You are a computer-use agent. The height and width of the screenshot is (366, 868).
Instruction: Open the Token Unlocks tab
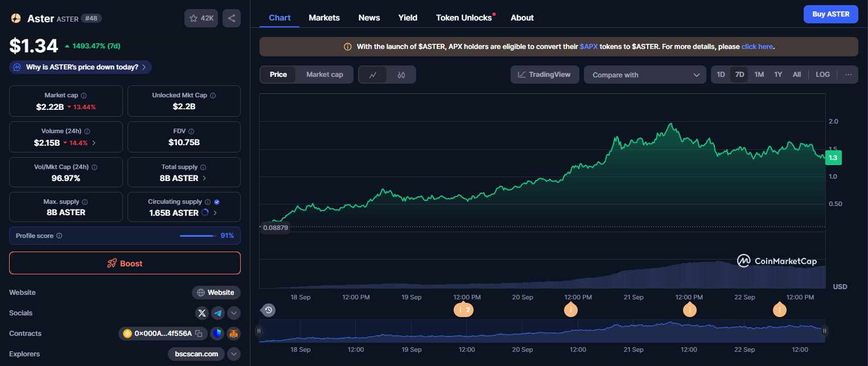[464, 18]
